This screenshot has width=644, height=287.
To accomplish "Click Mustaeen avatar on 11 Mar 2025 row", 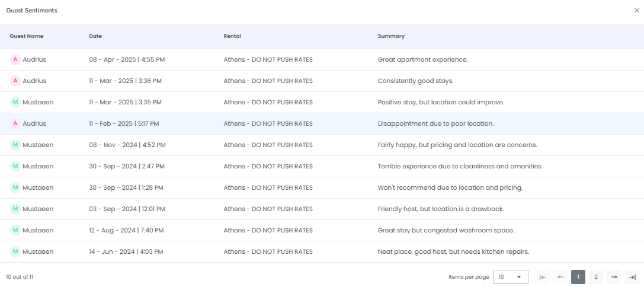I will point(15,102).
